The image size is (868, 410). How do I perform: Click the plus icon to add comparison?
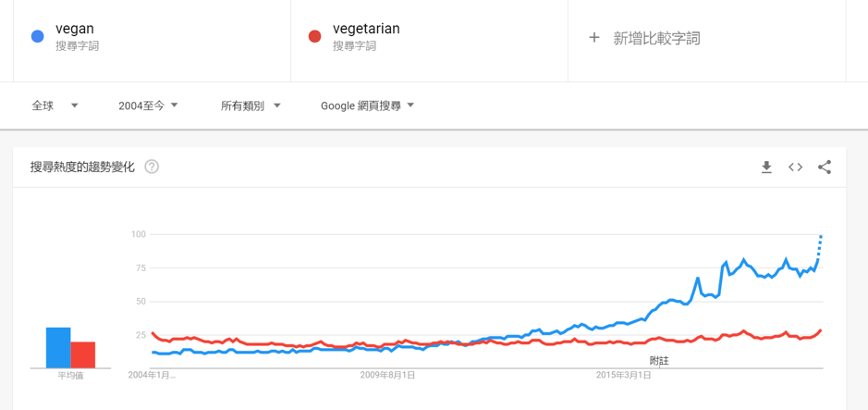pos(594,38)
